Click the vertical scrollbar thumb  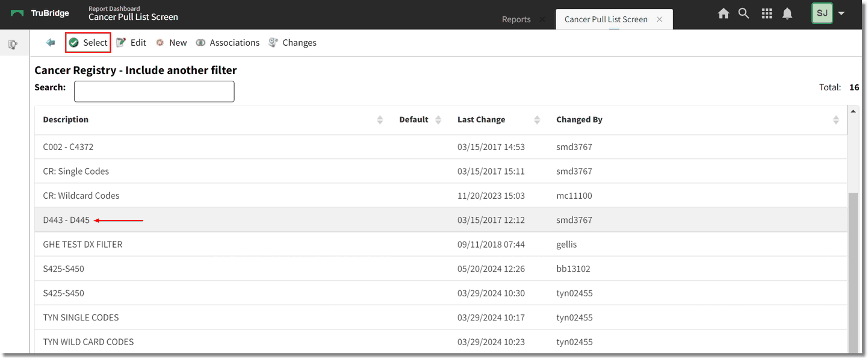(x=853, y=272)
